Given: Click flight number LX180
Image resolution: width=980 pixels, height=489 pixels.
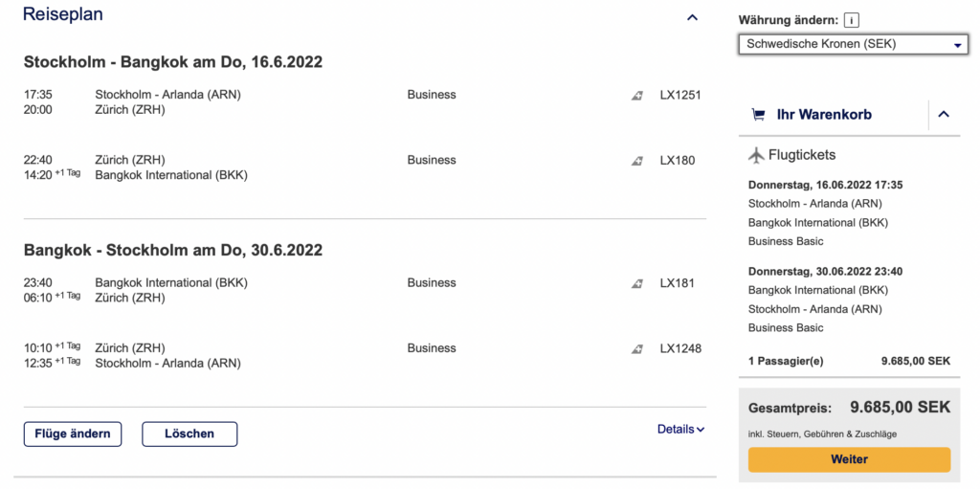Looking at the screenshot, I should 678,161.
